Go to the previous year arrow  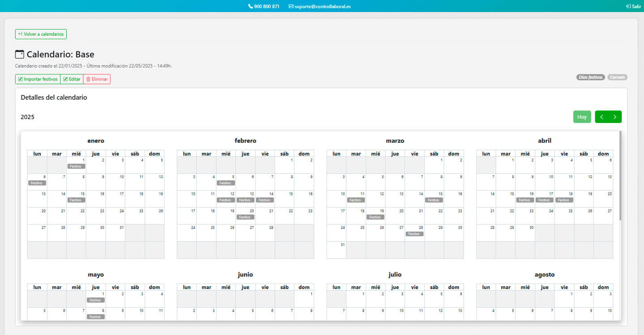[x=602, y=117]
